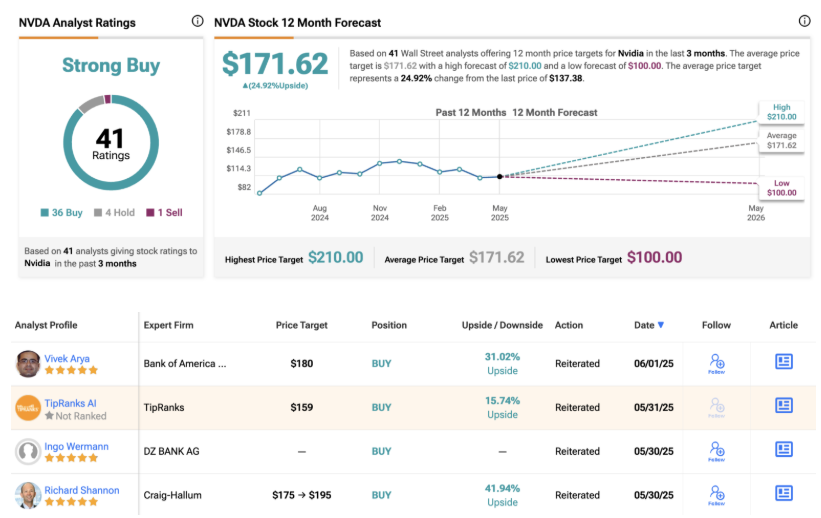This screenshot has width=821, height=518.
Task: Click the Action column header
Action: point(569,325)
